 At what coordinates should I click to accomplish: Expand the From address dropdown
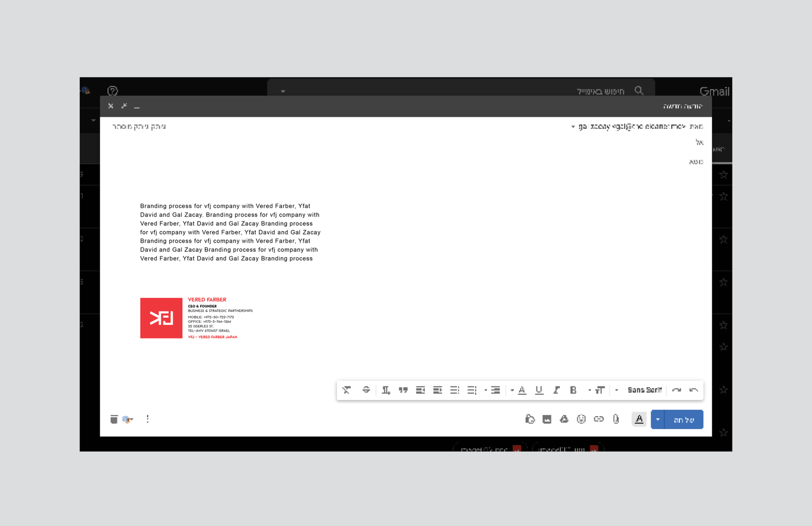(573, 127)
